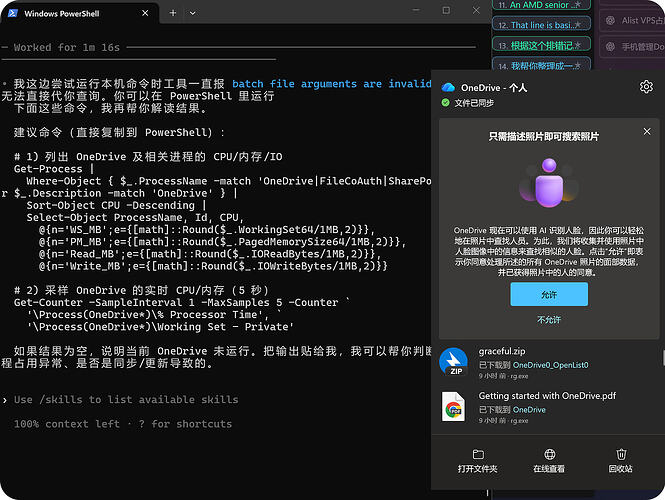Select background item '12. That line is basi..'
The width and height of the screenshot is (665, 500).
(542, 25)
